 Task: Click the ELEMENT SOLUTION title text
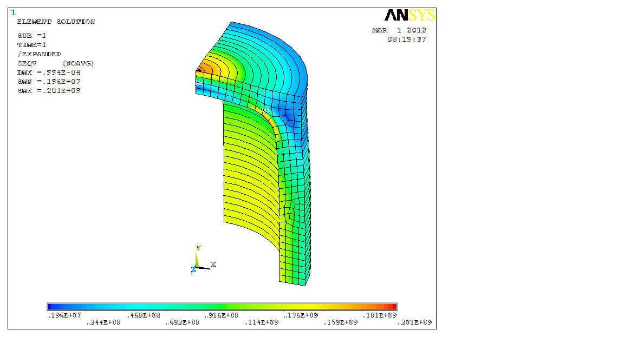coord(56,22)
